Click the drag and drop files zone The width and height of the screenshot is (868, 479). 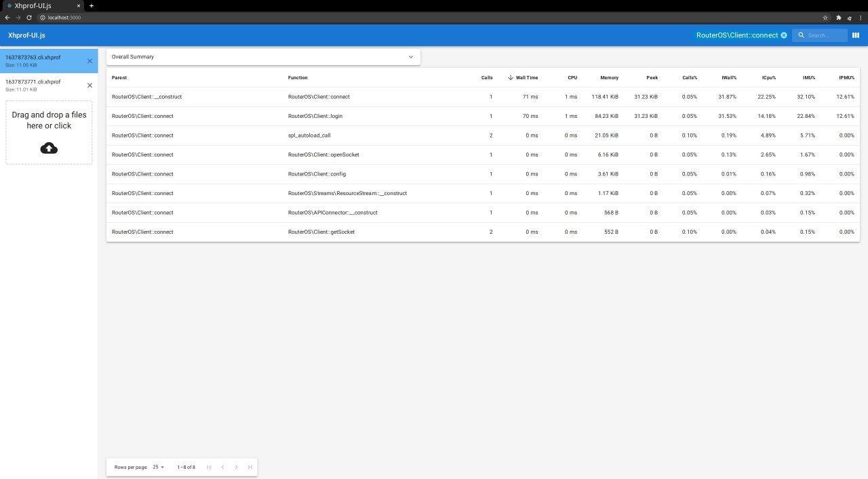(x=49, y=133)
